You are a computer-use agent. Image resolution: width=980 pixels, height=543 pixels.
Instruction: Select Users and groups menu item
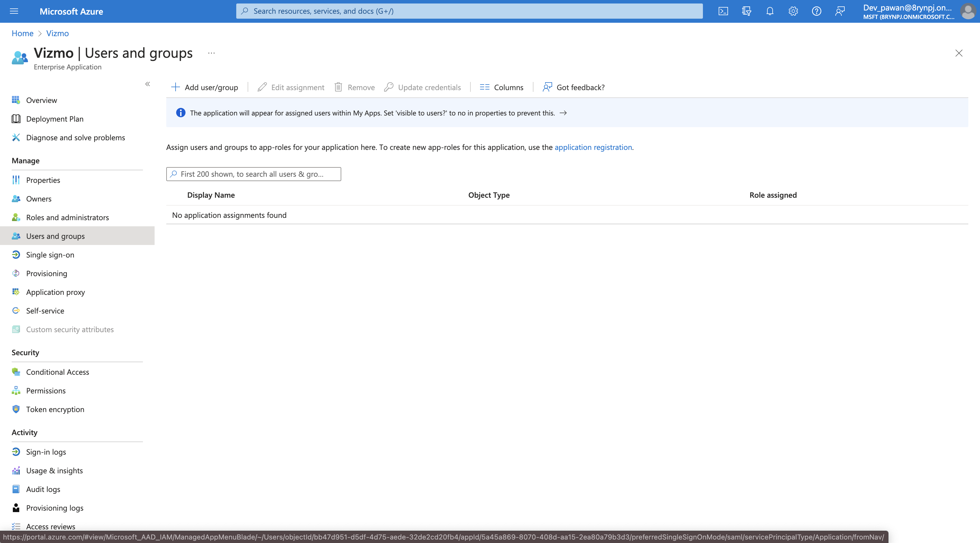[x=77, y=236]
